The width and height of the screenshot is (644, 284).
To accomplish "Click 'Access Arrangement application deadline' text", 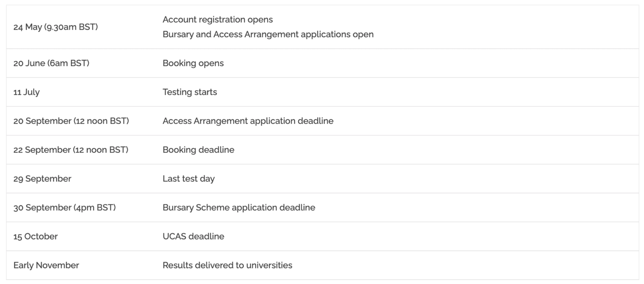I will click(248, 121).
